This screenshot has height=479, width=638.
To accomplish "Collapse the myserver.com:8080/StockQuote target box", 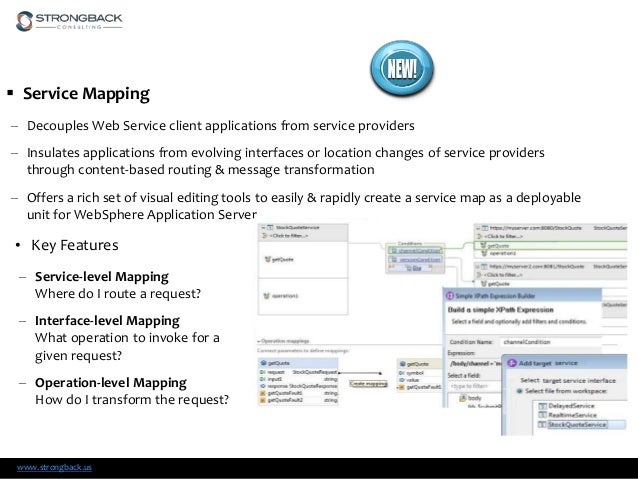I will 479,228.
